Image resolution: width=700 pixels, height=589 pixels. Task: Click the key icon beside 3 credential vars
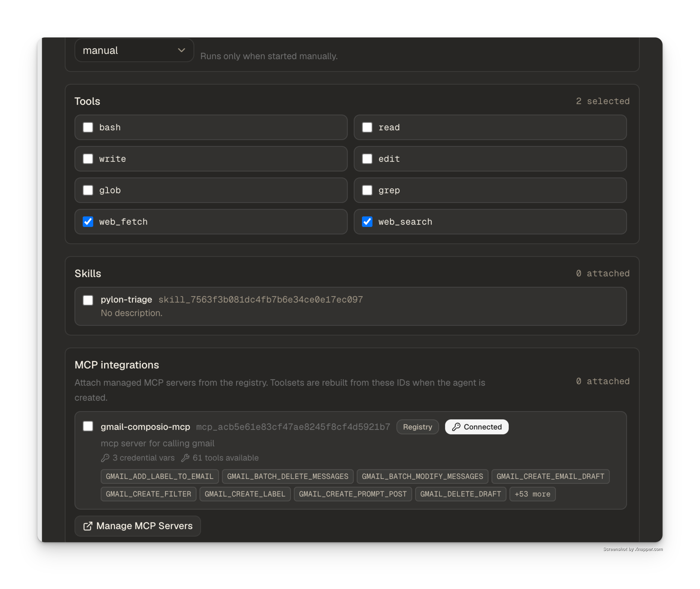(x=105, y=457)
